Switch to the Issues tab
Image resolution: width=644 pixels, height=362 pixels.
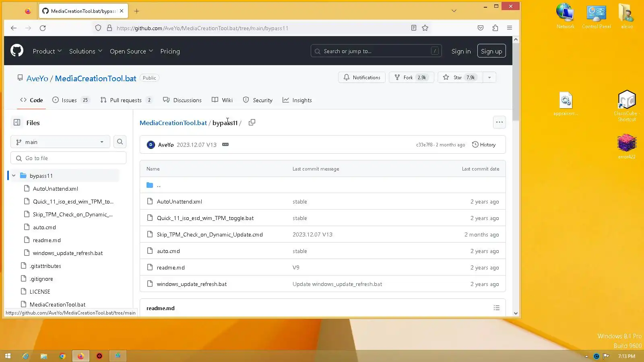click(x=71, y=100)
